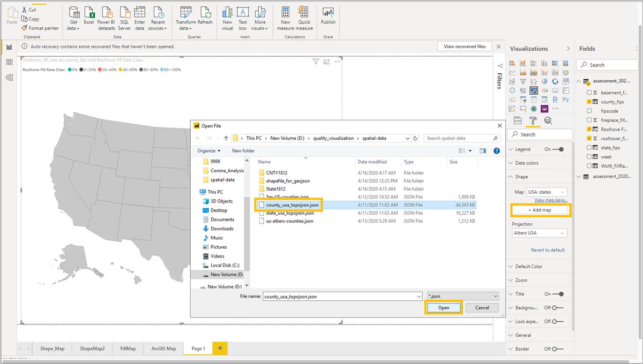Open the Analytics magnifier tab
The width and height of the screenshot is (643, 364).
(x=548, y=120)
